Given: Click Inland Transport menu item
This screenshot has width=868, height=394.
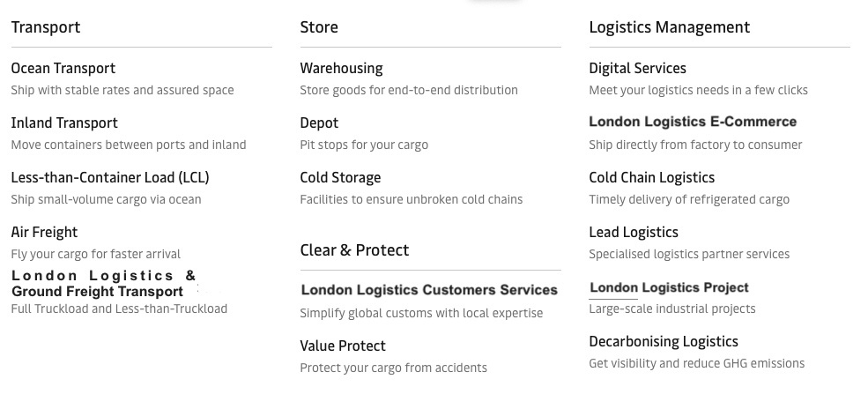Looking at the screenshot, I should (x=64, y=123).
